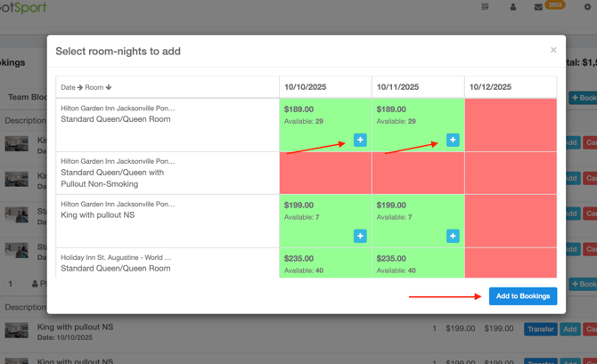Open the mail inbox icon in header
The height and width of the screenshot is (364, 597).
tap(538, 7)
